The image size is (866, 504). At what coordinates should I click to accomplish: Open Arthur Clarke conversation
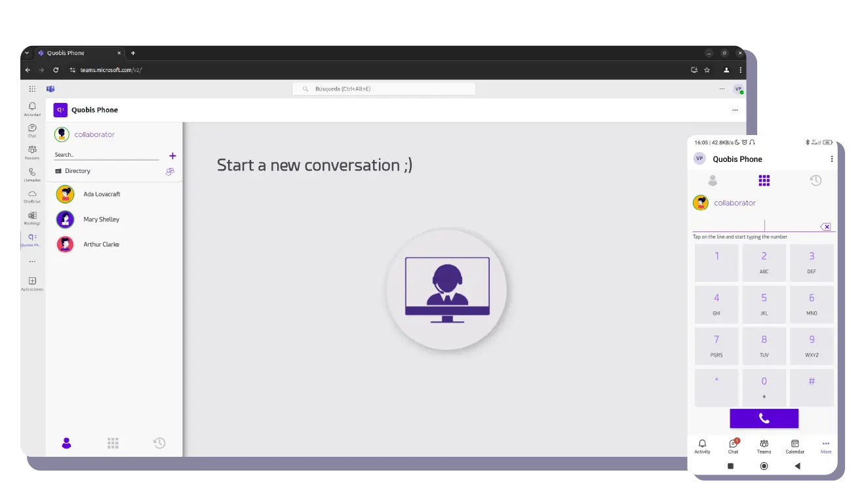pos(101,244)
